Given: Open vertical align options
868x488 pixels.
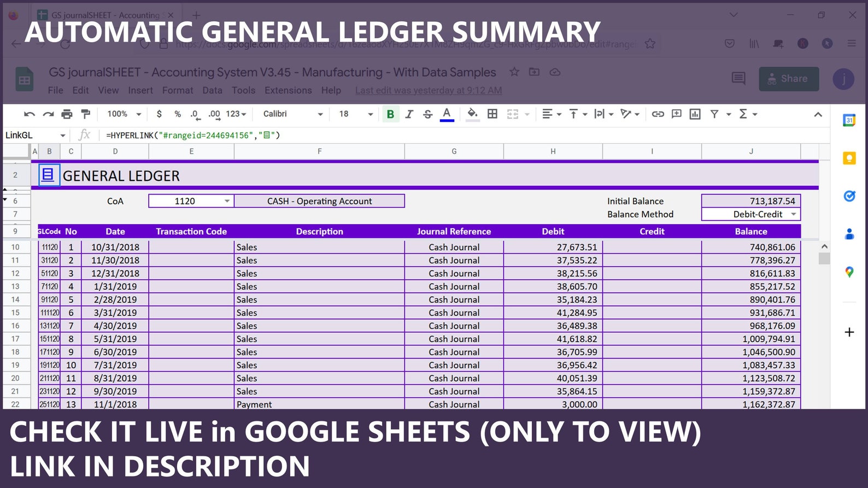Looking at the screenshot, I should click(578, 114).
